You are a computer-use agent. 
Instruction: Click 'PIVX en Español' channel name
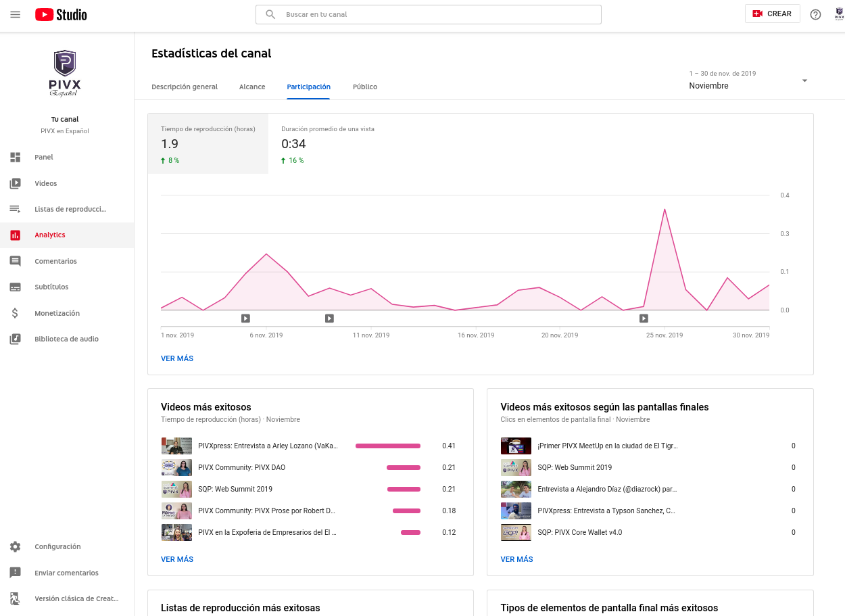coord(65,131)
